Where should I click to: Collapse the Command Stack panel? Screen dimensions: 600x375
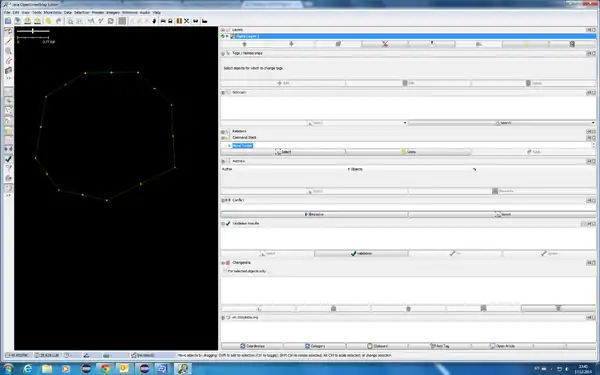223,138
